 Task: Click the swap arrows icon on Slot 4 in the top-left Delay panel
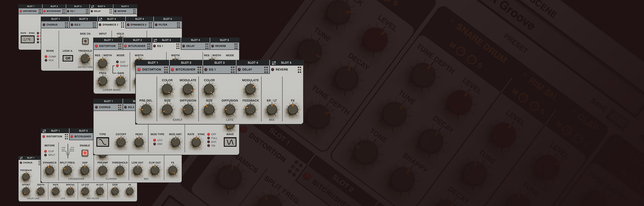(93, 6)
